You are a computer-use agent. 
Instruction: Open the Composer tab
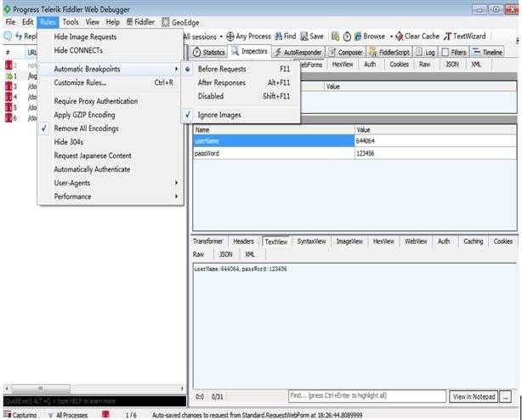[345, 52]
